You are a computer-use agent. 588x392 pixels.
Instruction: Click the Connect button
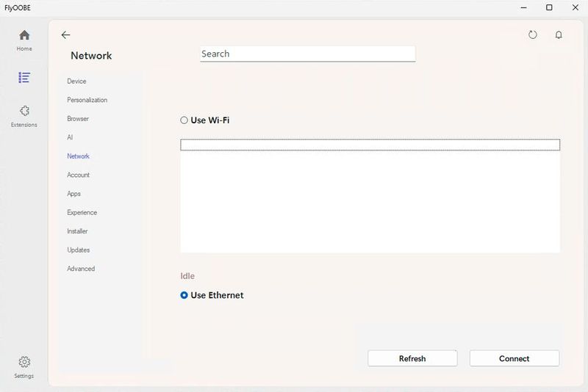pos(514,358)
